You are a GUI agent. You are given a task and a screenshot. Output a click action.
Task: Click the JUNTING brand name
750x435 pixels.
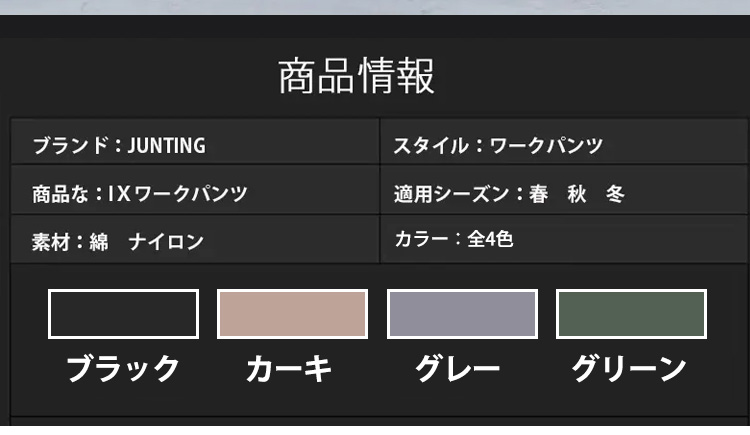(x=166, y=146)
